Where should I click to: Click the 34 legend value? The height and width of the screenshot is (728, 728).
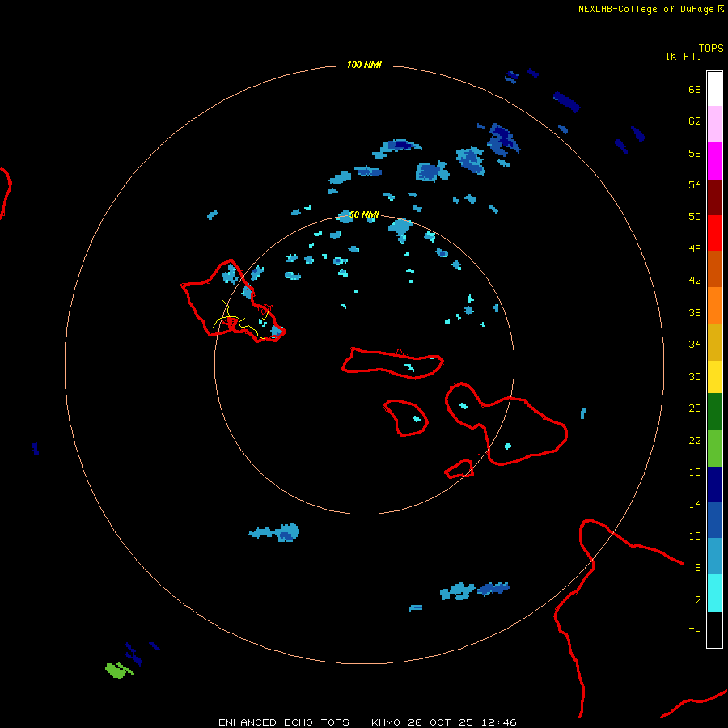[x=695, y=345]
